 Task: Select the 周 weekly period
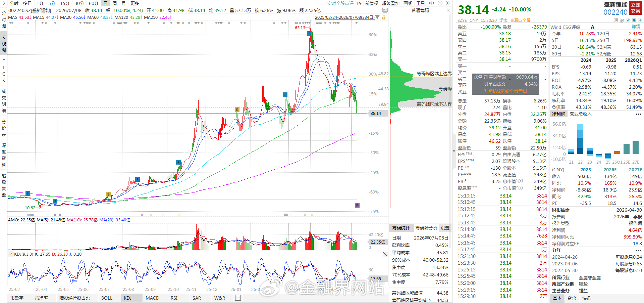tap(114, 3)
